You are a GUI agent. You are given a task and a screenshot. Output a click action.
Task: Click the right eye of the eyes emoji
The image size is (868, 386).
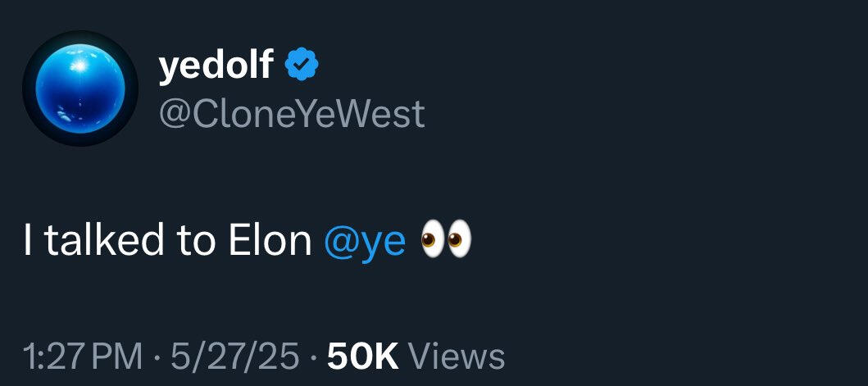[x=460, y=241]
